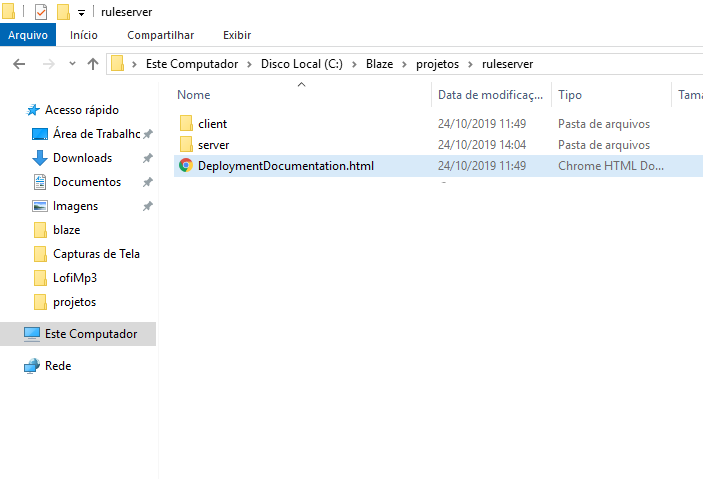The width and height of the screenshot is (703, 479).
Task: Click the Acesso rápido star icon
Action: 33,110
